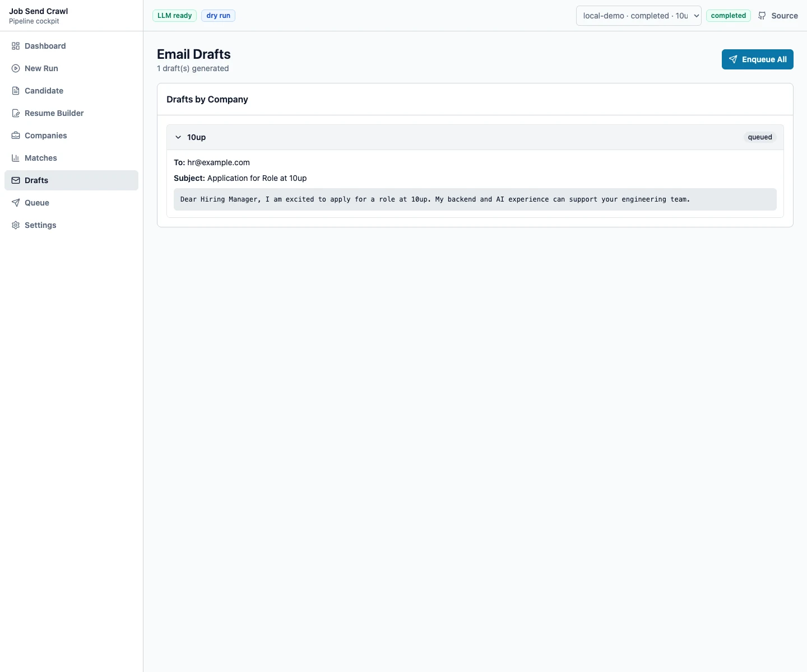Click the paper plane icon in Enqueue All
The width and height of the screenshot is (807, 672).
coord(733,59)
